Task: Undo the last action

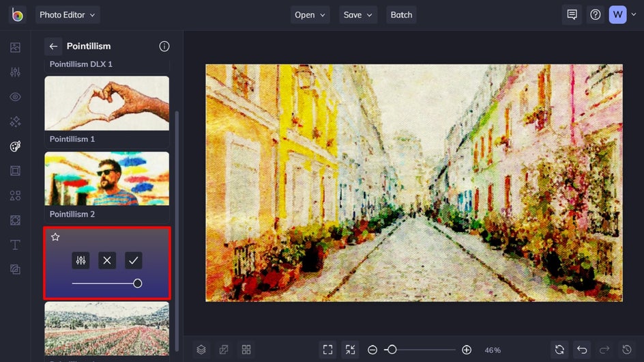Action: [582, 350]
